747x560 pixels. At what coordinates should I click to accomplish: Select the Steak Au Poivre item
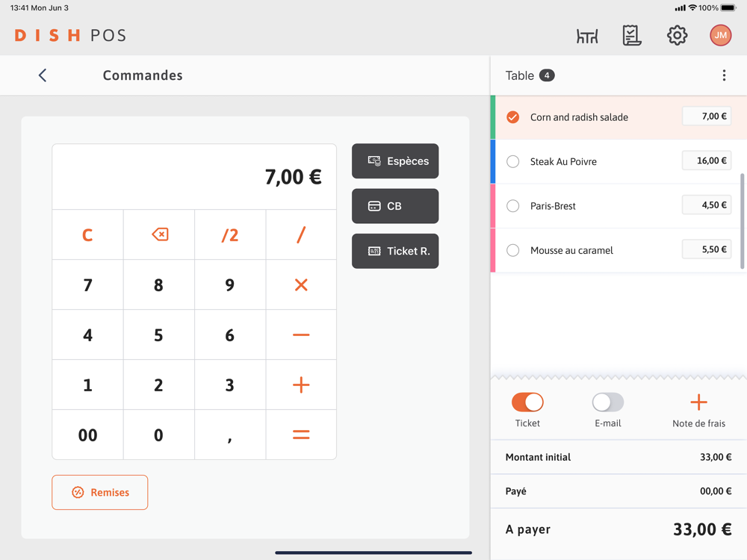point(513,161)
